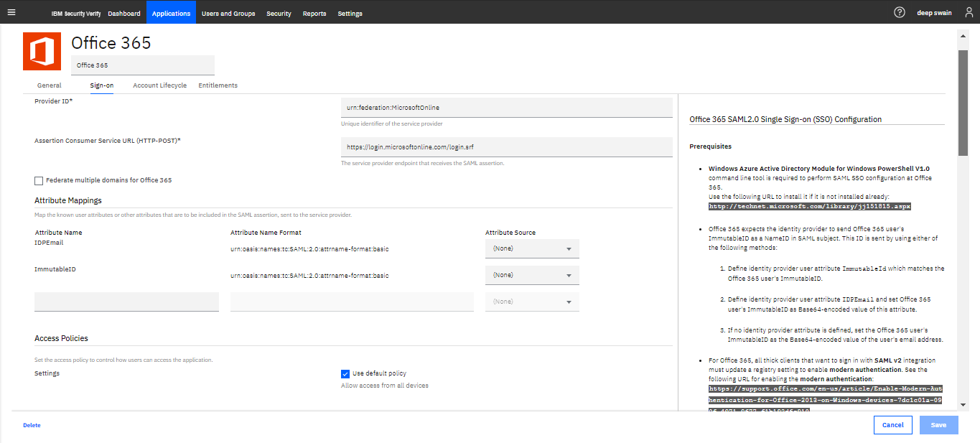Screen dimensions: 980x443
Task: Switch to the Account Lifecycle tab
Action: coord(160,85)
